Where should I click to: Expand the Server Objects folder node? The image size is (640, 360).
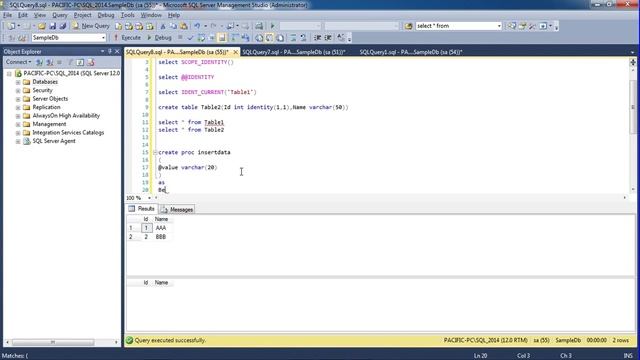tap(18, 99)
